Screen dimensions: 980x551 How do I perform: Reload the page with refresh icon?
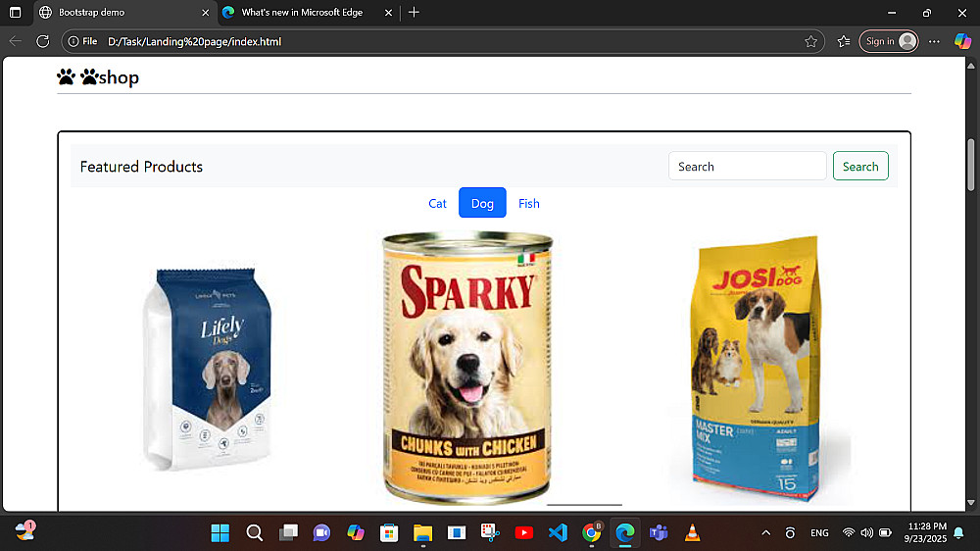pyautogui.click(x=42, y=41)
